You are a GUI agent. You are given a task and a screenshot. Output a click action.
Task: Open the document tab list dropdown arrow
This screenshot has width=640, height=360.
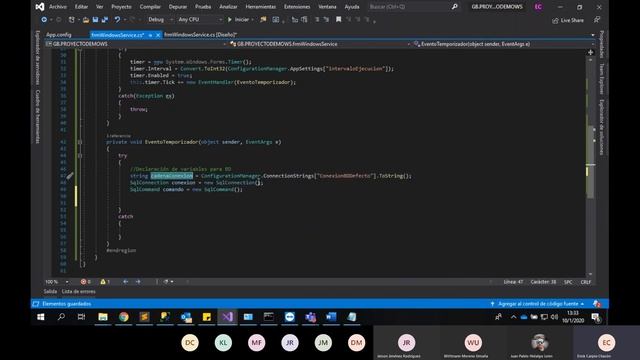pyautogui.click(x=593, y=35)
